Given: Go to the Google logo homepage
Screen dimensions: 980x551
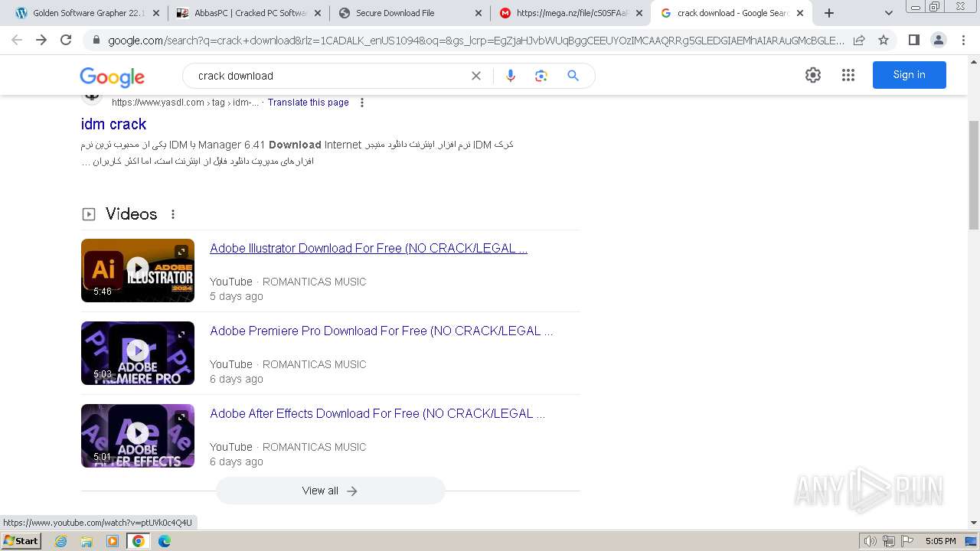Looking at the screenshot, I should [x=112, y=77].
